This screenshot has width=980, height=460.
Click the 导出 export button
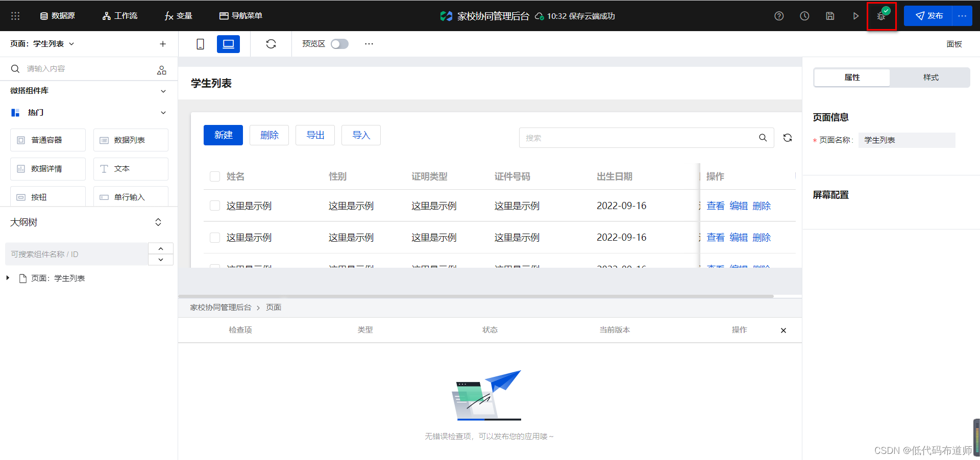tap(315, 135)
